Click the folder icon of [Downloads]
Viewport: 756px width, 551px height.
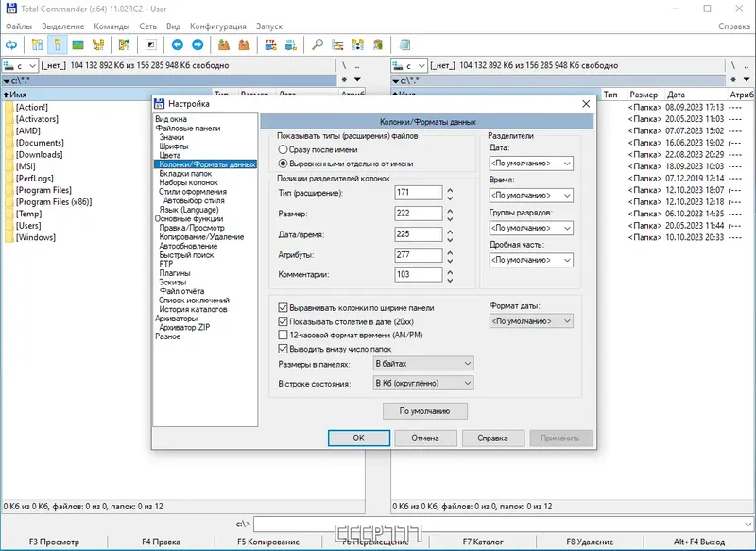9,154
